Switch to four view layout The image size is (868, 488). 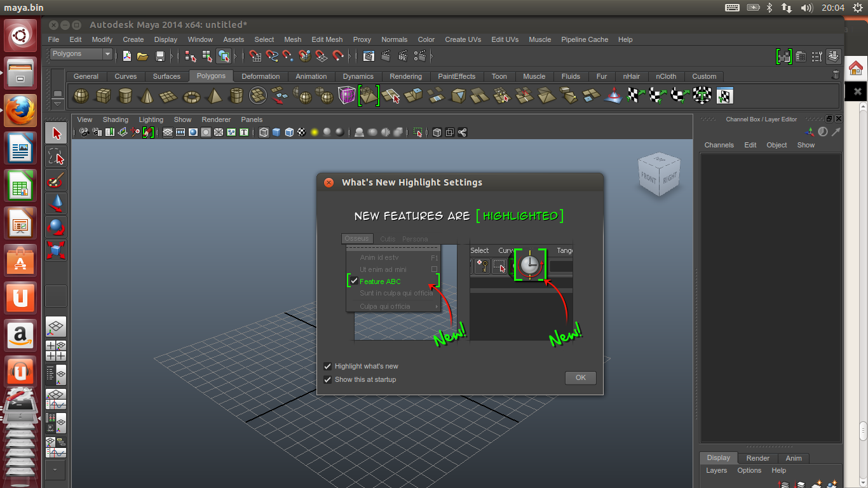tap(56, 351)
